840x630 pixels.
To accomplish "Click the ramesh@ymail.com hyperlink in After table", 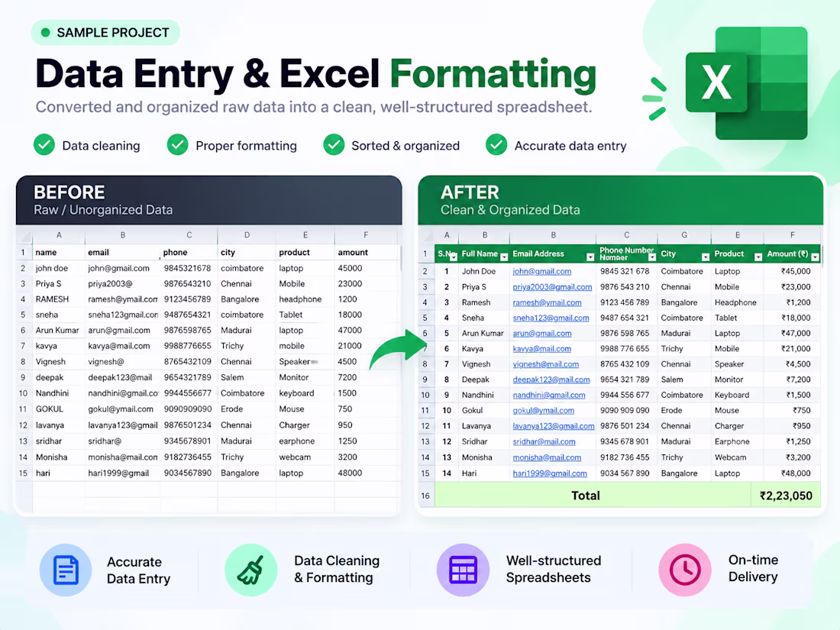I will [x=547, y=302].
